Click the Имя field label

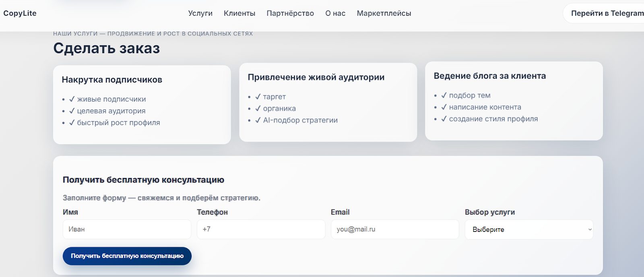click(x=70, y=212)
